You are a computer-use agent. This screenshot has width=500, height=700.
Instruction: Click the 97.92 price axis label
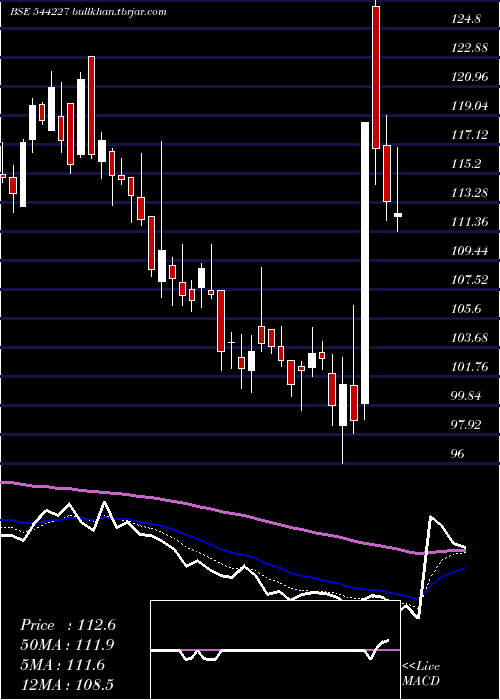(467, 425)
